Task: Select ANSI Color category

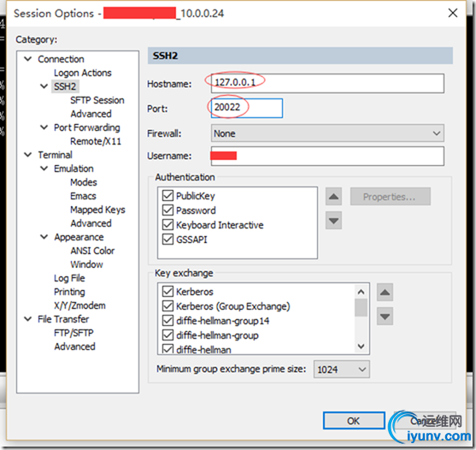Action: (x=92, y=251)
